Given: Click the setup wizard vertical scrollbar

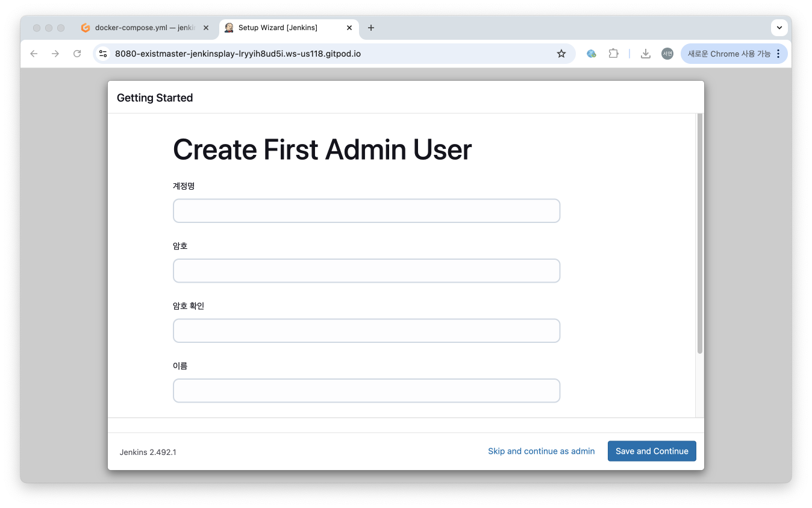Looking at the screenshot, I should tap(700, 234).
